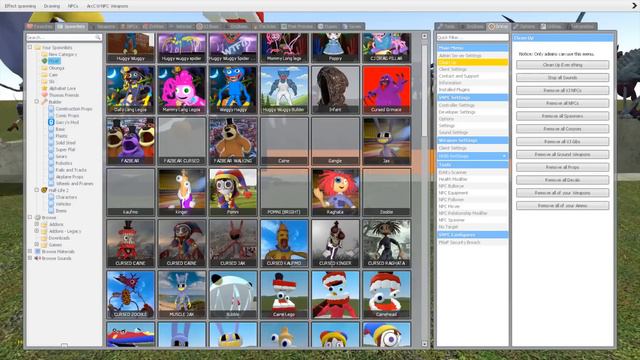640x360 pixels.
Task: Select the POMNI (BRIGHT) spawn icon
Action: pyautogui.click(x=284, y=192)
